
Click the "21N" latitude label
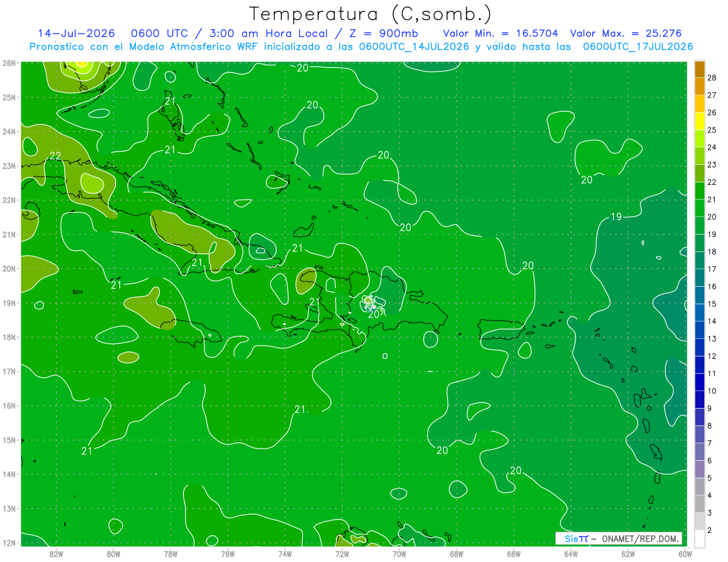(9, 234)
